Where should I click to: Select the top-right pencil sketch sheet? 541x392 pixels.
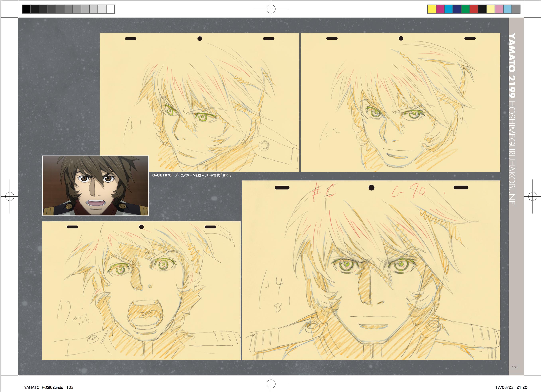pos(400,102)
